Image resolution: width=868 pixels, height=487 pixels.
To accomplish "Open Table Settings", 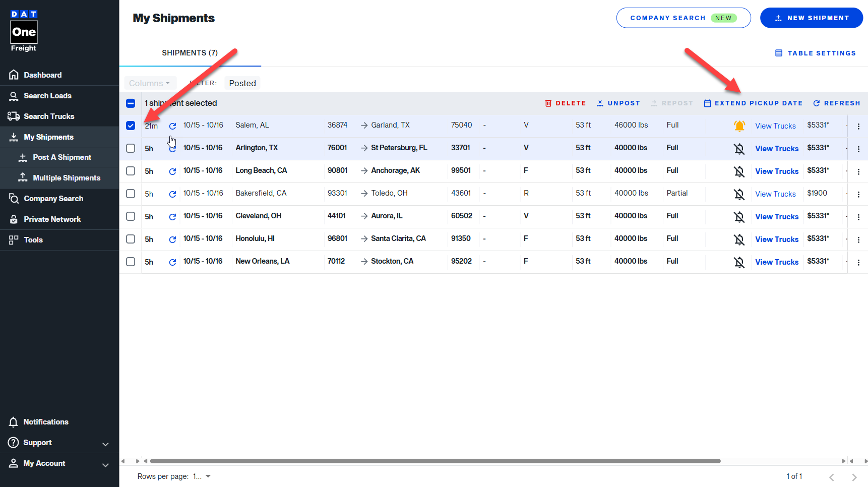I will click(x=815, y=53).
